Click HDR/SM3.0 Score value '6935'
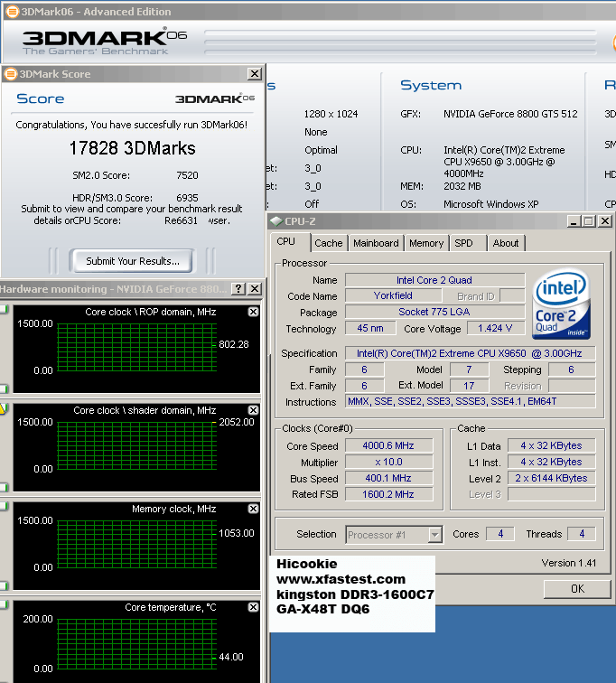This screenshot has height=683, width=616. (x=187, y=198)
